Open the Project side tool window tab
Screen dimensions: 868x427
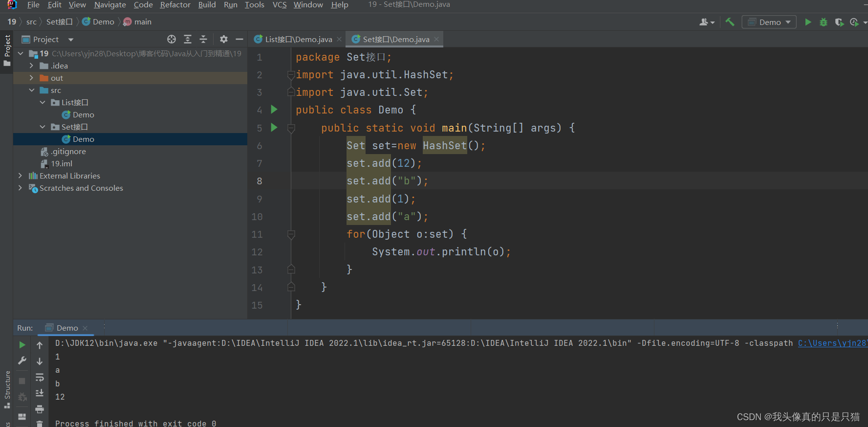tap(7, 51)
